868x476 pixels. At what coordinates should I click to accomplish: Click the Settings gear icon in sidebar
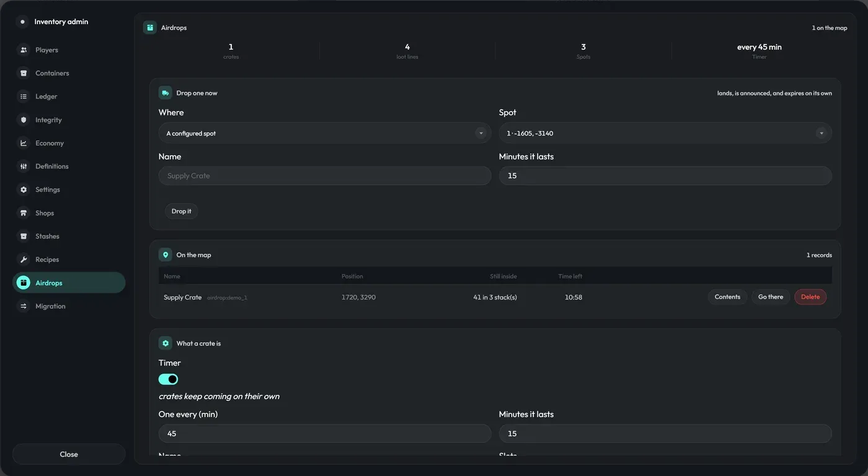(x=24, y=190)
